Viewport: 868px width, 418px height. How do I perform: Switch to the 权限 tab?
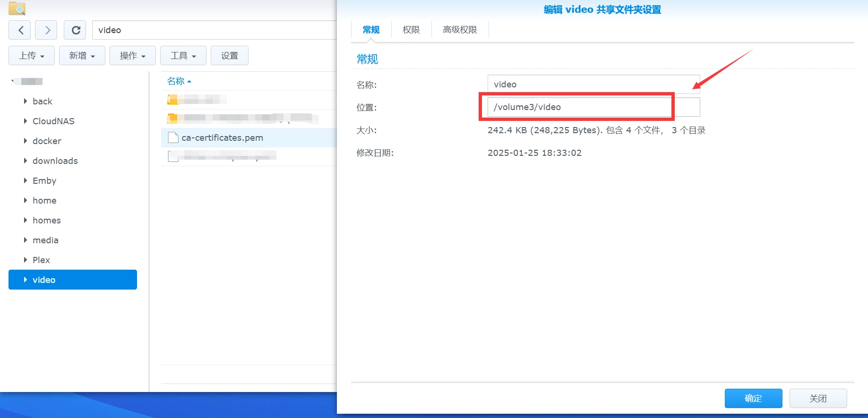411,30
